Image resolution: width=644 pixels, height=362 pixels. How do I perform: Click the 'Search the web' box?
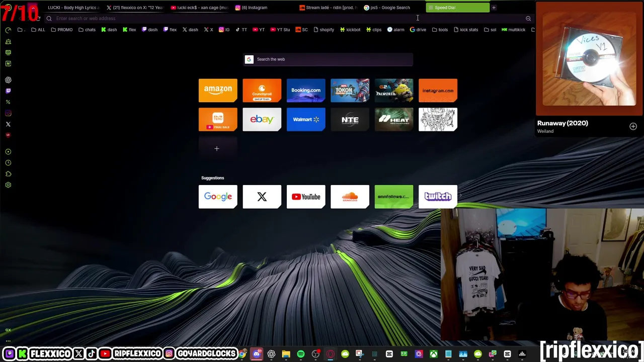click(x=328, y=59)
